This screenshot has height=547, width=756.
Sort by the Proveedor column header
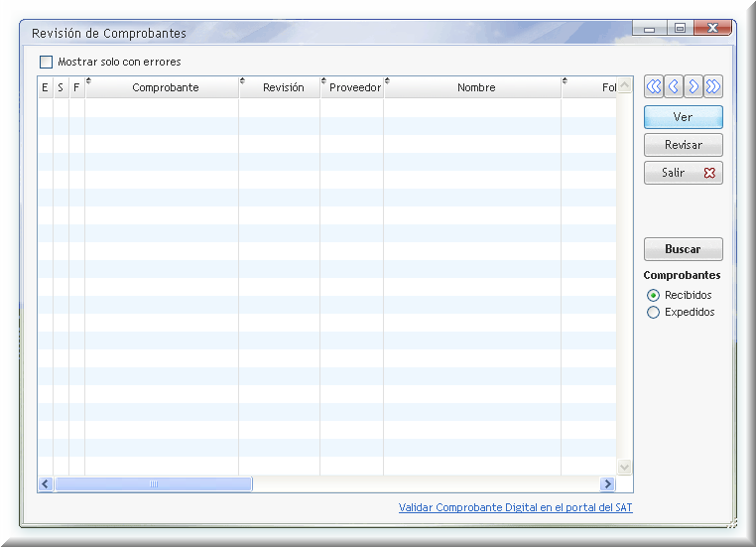pos(354,87)
